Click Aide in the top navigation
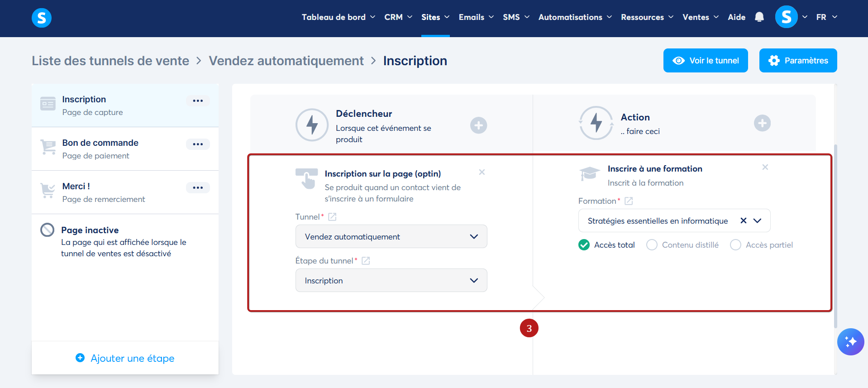Screen dimensions: 868x388 pyautogui.click(x=736, y=17)
